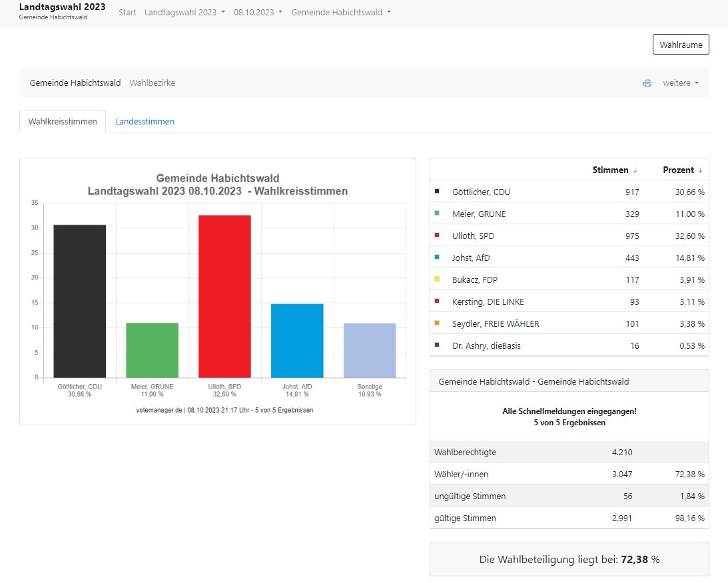Click green GRÜNE legend square
728x583 pixels.
[x=437, y=214]
